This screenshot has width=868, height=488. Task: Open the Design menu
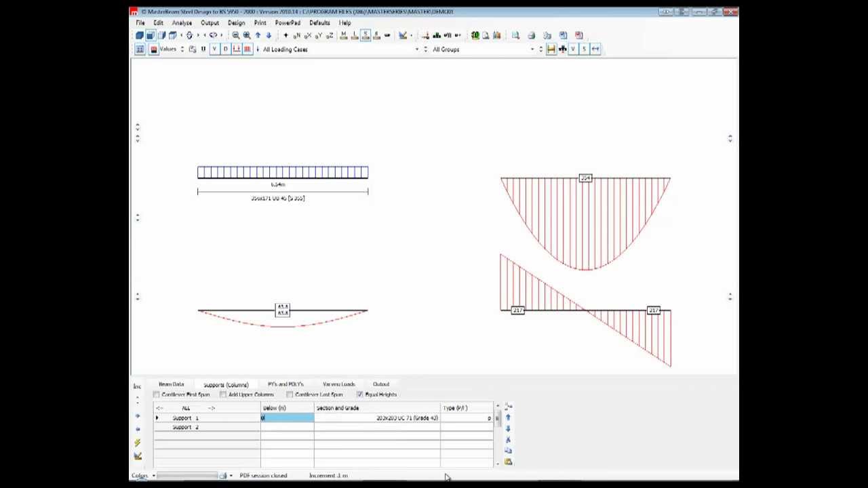pos(236,23)
